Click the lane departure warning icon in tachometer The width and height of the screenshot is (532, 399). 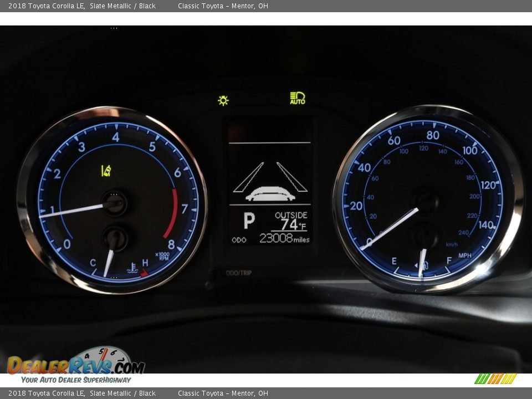pos(106,171)
